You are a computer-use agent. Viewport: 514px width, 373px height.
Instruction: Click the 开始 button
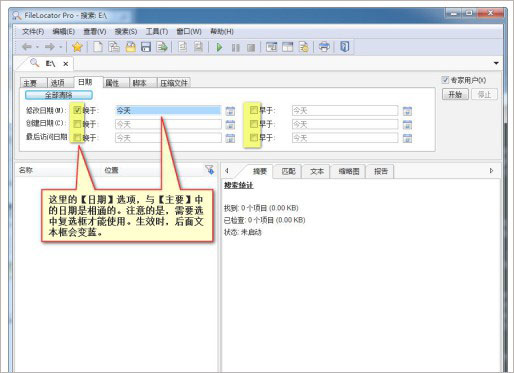tap(455, 94)
